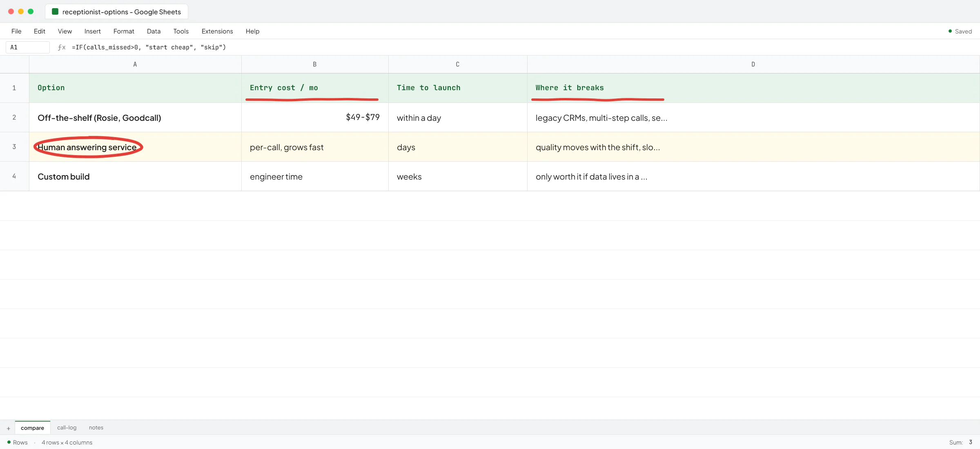Select row 4 header
Screen dimensions: 980x449
[x=14, y=176]
